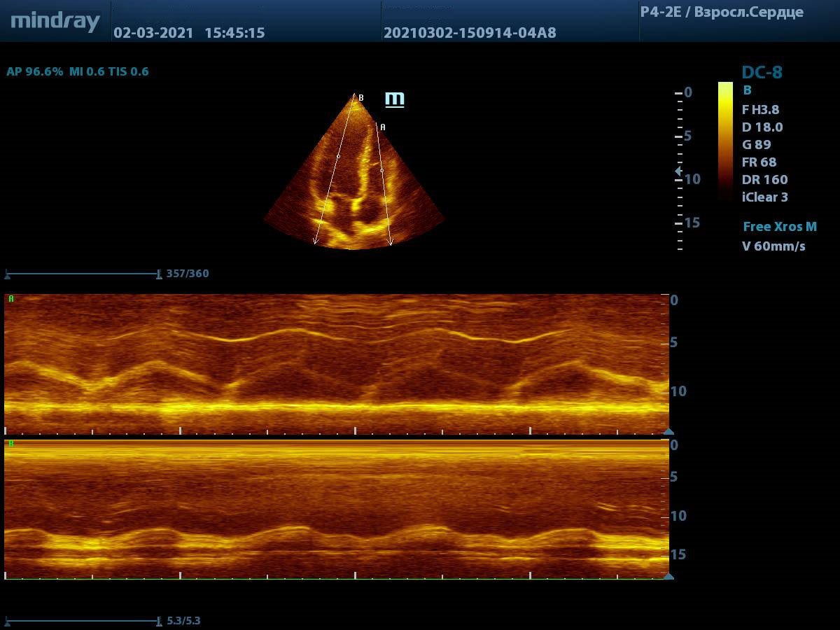The image size is (840, 630).
Task: Select the B label at the sector apex
Action: tap(361, 99)
